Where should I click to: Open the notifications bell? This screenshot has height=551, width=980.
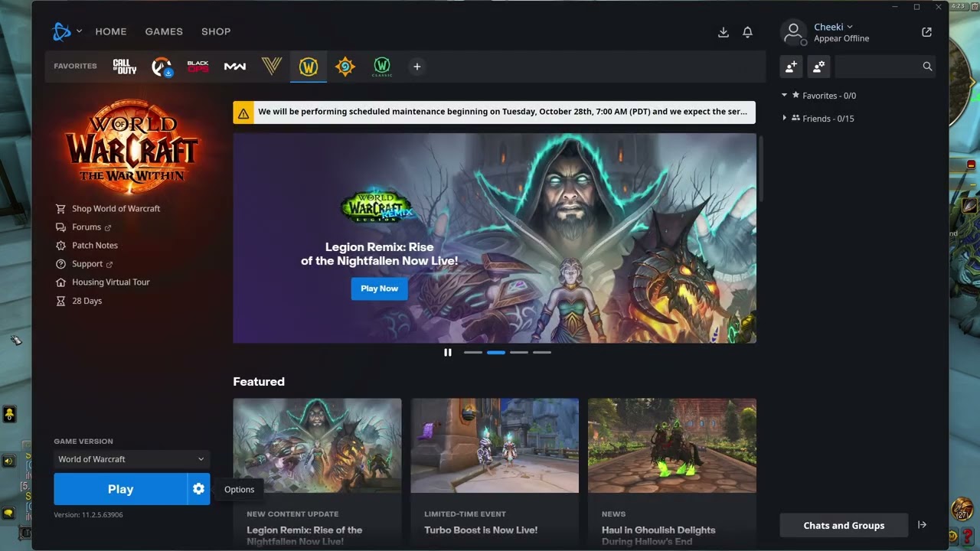coord(748,32)
